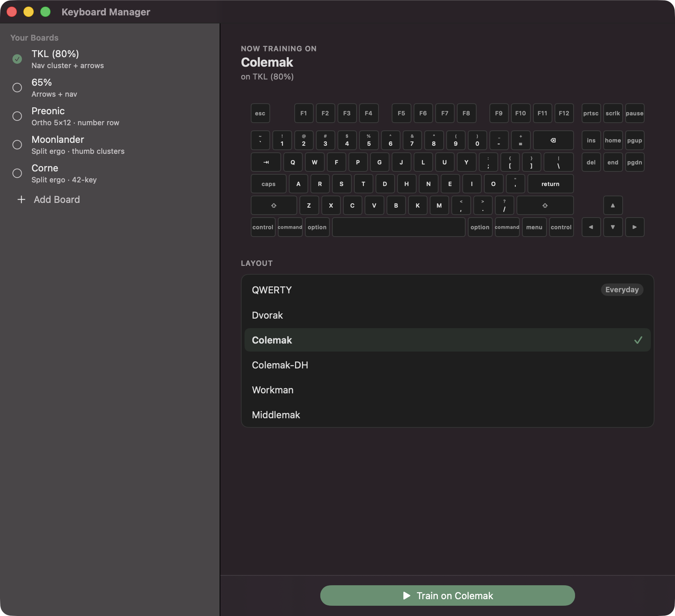Image resolution: width=675 pixels, height=616 pixels.
Task: Click the spacebar on the keyboard preview
Action: pyautogui.click(x=399, y=227)
